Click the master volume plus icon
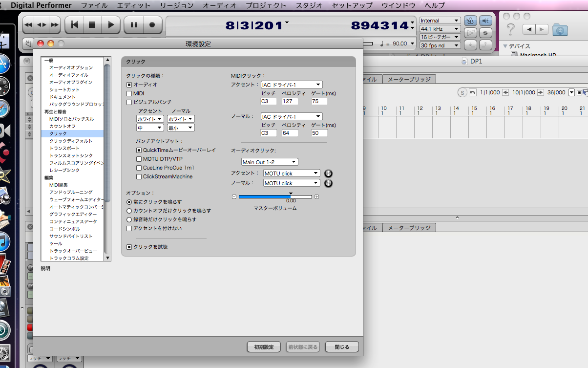This screenshot has height=368, width=588. 316,196
